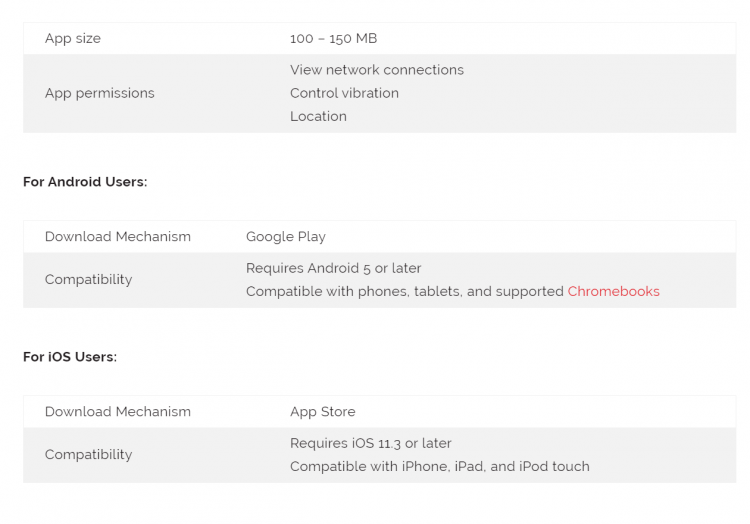The height and width of the screenshot is (524, 750).
Task: Click iOS Compatibility row label
Action: [88, 454]
